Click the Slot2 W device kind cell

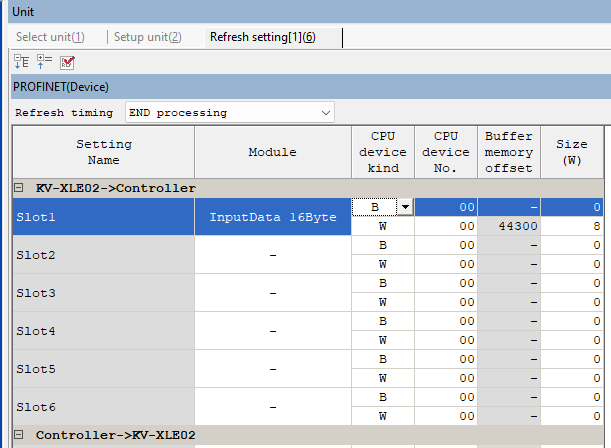tap(383, 264)
